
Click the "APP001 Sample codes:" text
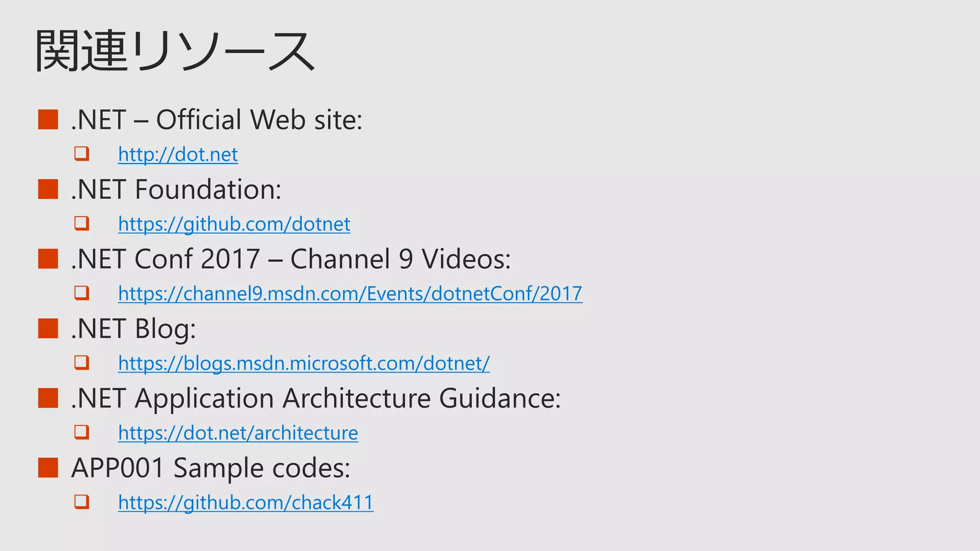pos(211,468)
